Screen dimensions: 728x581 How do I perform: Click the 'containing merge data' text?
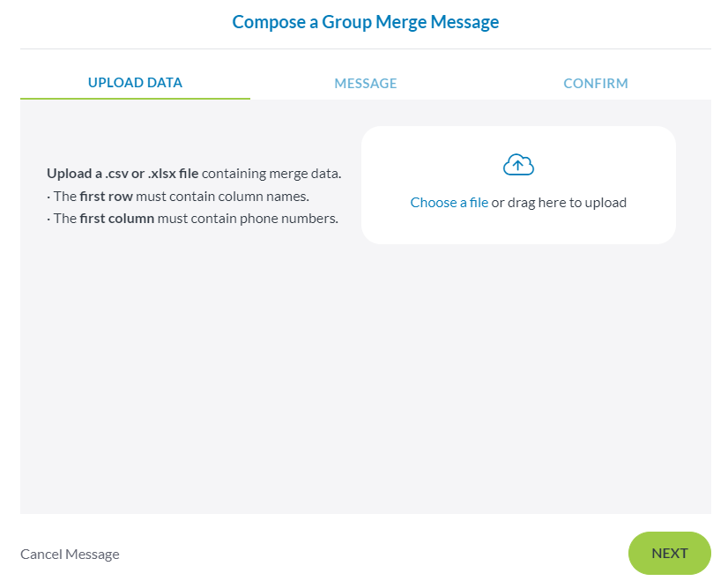tap(271, 174)
